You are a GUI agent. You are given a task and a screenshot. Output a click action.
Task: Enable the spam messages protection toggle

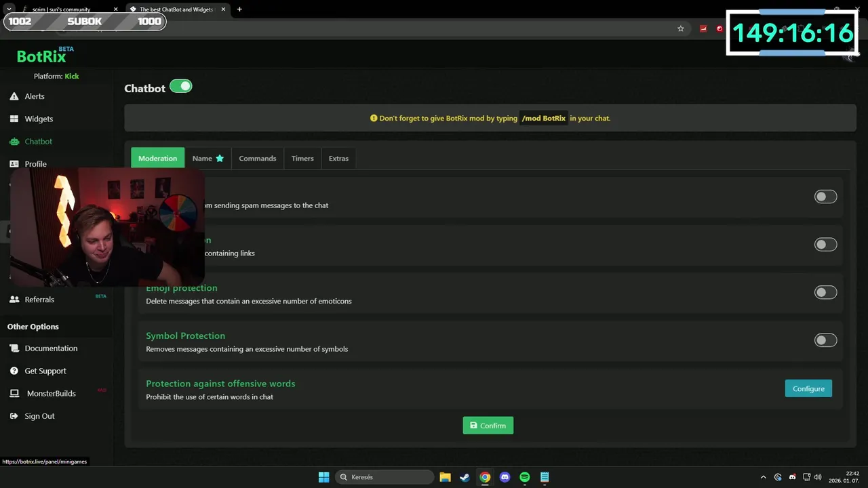[x=825, y=197]
